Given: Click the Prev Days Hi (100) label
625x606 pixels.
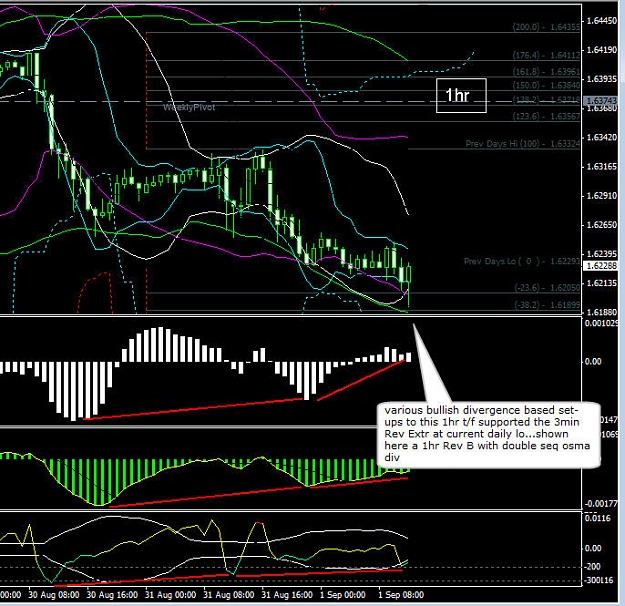Looking at the screenshot, I should 522,144.
